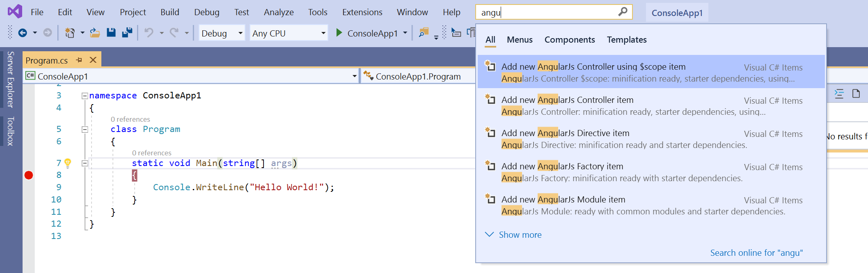This screenshot has width=868, height=273.
Task: Click the Save All icon
Action: coord(127,33)
